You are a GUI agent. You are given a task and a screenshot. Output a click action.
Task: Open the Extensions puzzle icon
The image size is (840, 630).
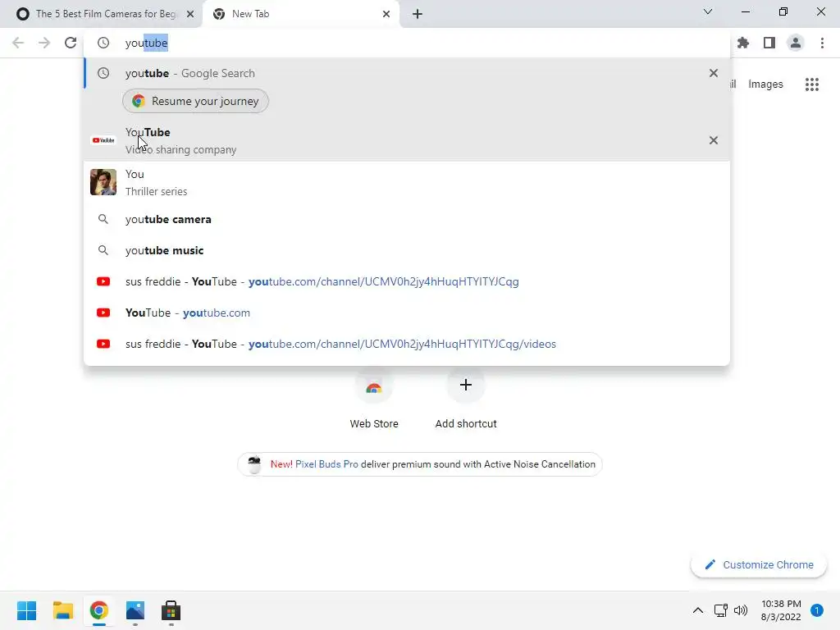(743, 43)
